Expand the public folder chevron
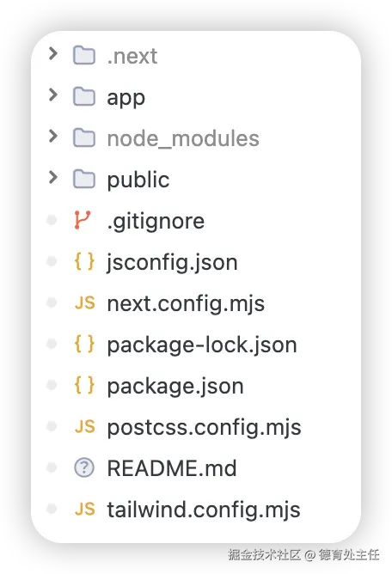This screenshot has height=574, width=392. point(53,178)
